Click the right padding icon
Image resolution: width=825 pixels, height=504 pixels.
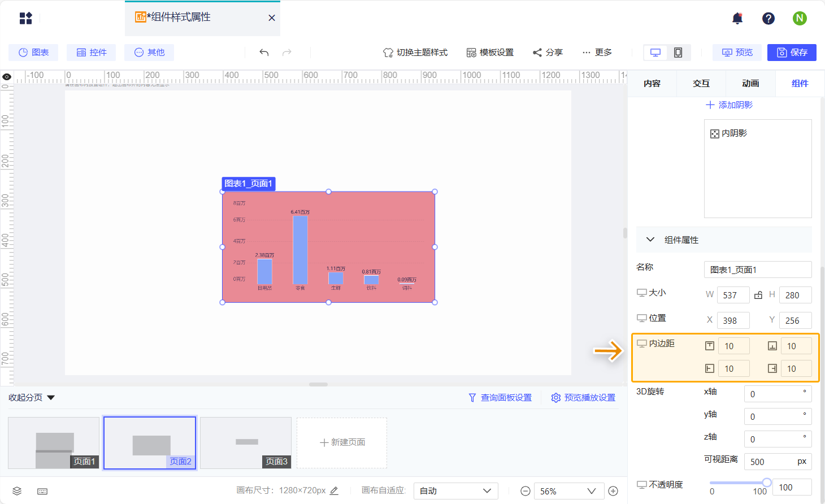click(x=772, y=368)
